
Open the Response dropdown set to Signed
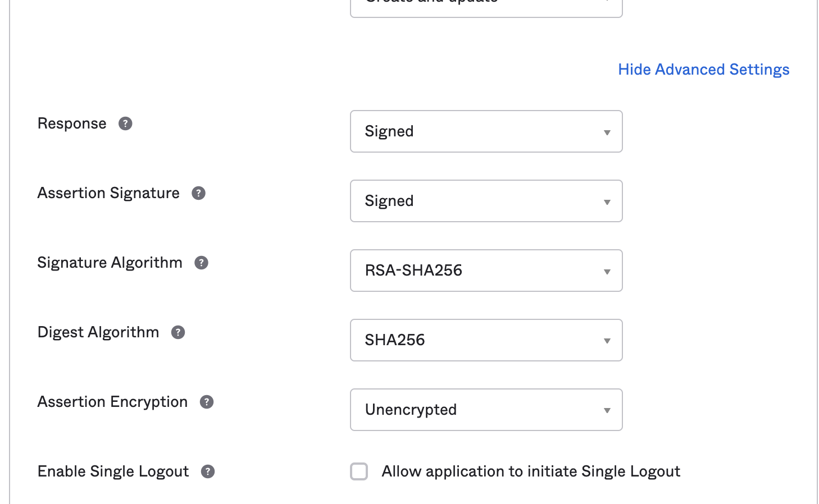486,131
